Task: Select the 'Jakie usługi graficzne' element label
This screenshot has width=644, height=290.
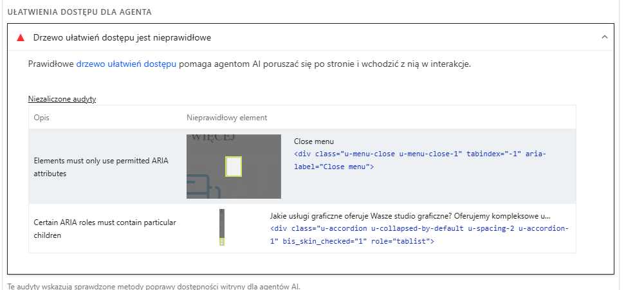Action: click(410, 216)
